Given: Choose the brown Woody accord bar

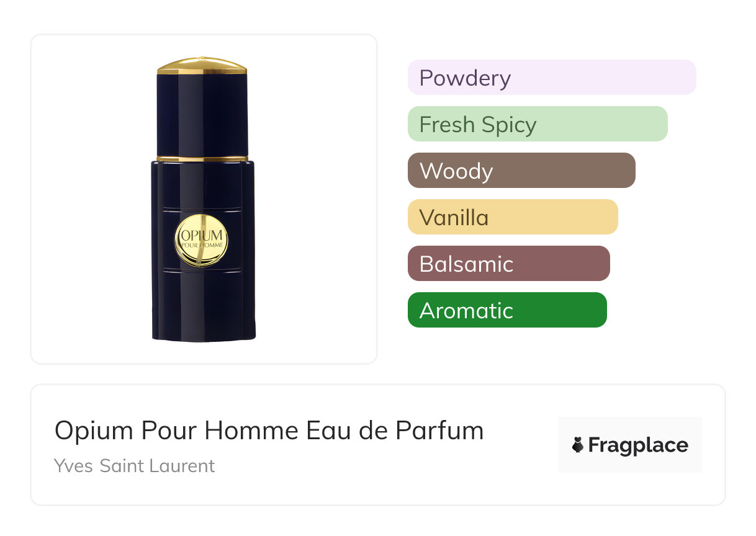Looking at the screenshot, I should point(521,171).
